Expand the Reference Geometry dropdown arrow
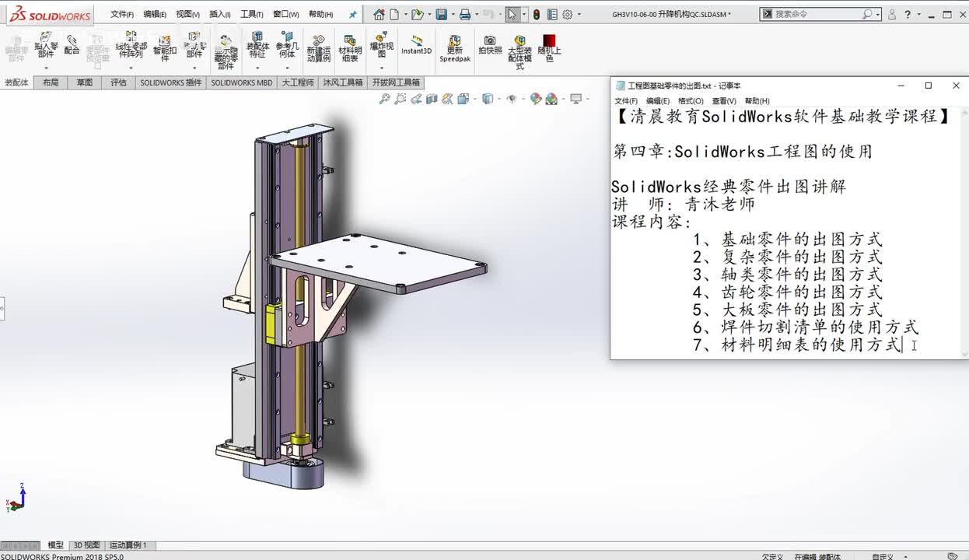The image size is (969, 560). [x=287, y=68]
